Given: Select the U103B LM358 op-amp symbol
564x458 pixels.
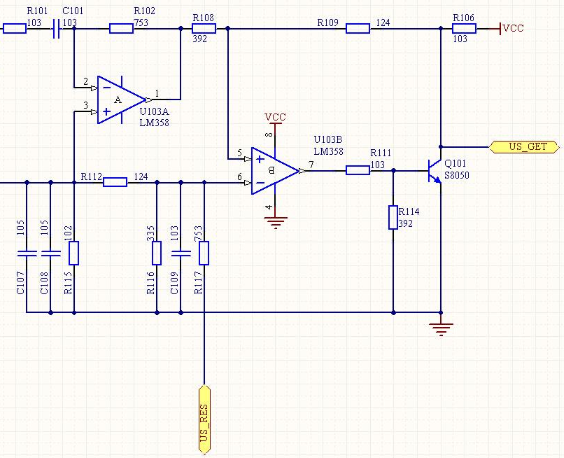Looking at the screenshot, I should click(275, 171).
